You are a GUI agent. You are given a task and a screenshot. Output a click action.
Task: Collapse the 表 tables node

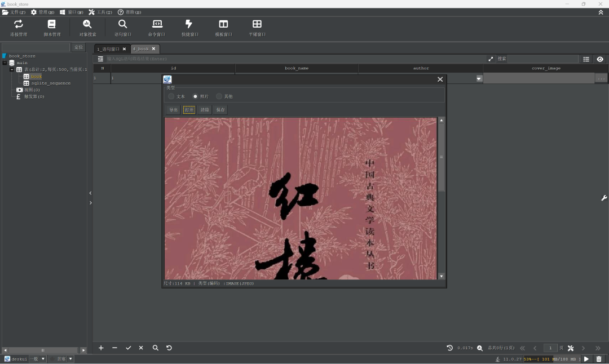pyautogui.click(x=12, y=69)
